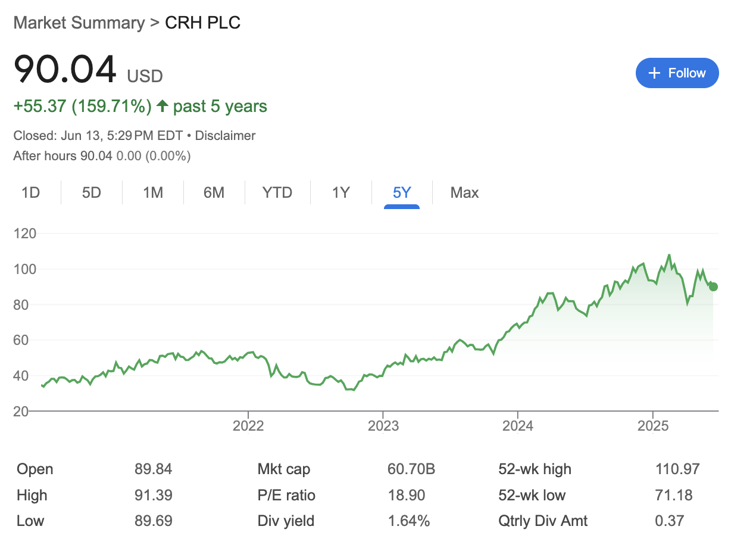Click the Div yield label
The image size is (756, 548).
286,521
